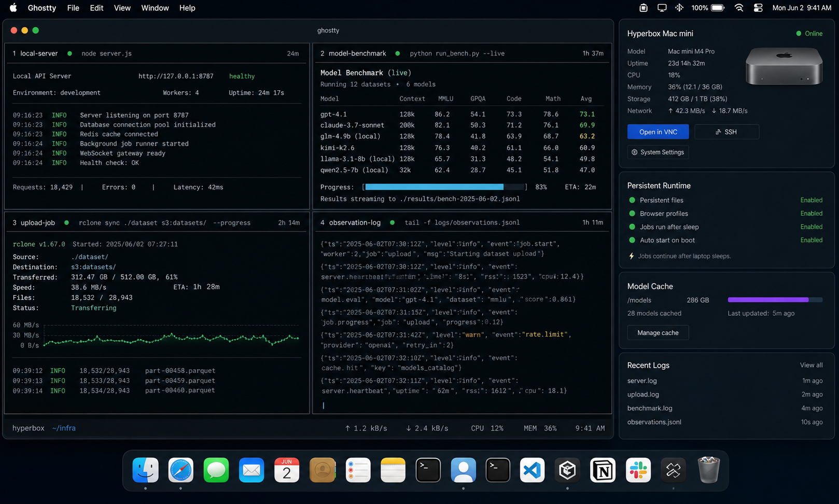This screenshot has width=839, height=504.
Task: Select the claude-3.7-sonnet benchmark row
Action: click(x=458, y=125)
